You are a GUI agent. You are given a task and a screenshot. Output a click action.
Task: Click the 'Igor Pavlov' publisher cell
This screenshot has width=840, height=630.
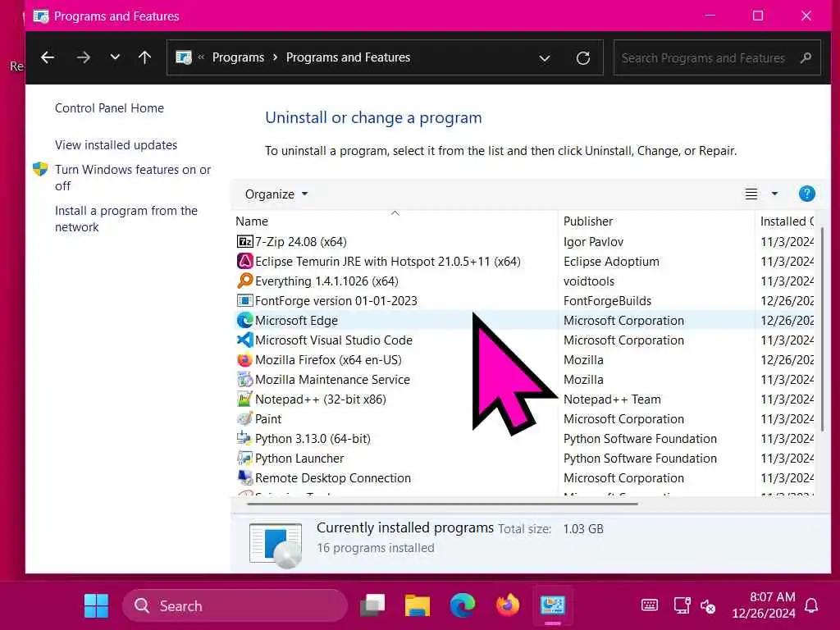pos(593,242)
